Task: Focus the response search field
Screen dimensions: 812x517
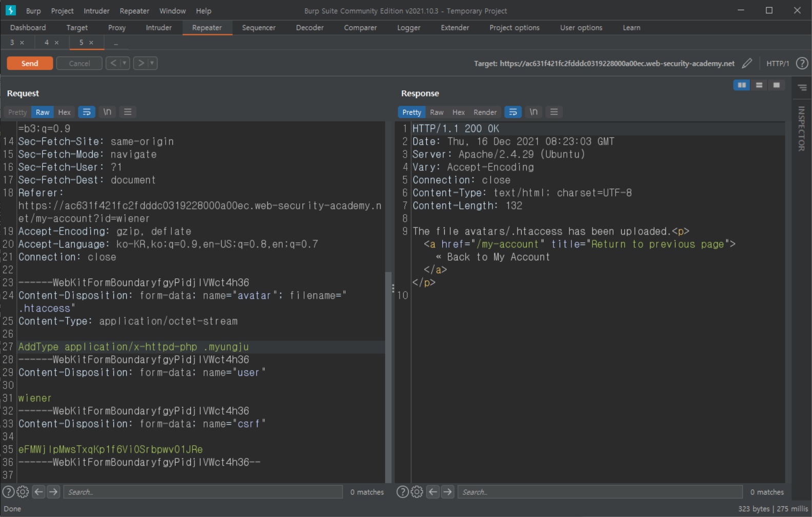Action: tap(600, 492)
